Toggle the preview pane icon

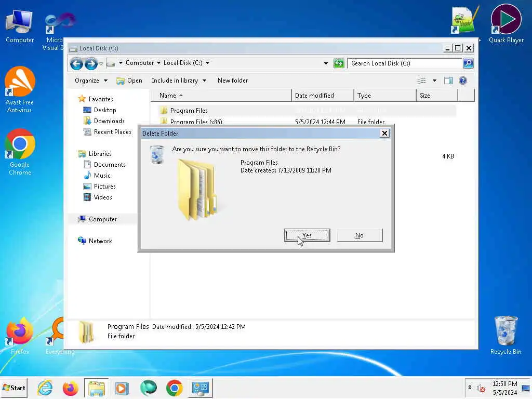[448, 81]
